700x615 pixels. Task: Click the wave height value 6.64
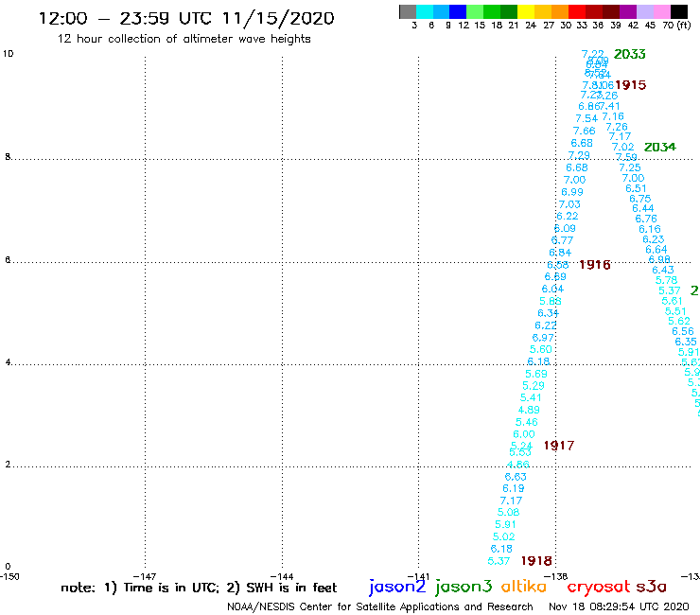point(656,250)
